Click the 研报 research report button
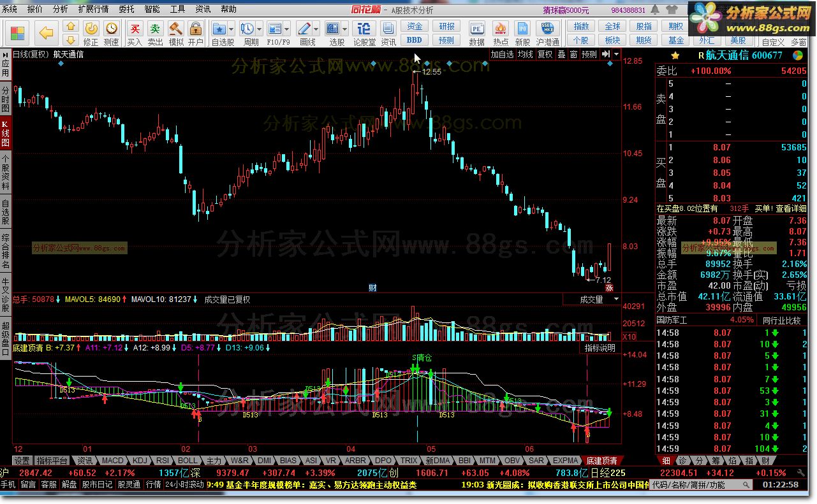This screenshot has height=504, width=817. tap(447, 27)
